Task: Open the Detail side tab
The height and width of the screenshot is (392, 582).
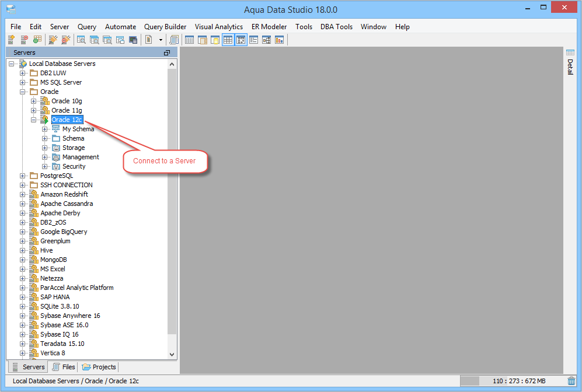Action: pos(570,66)
